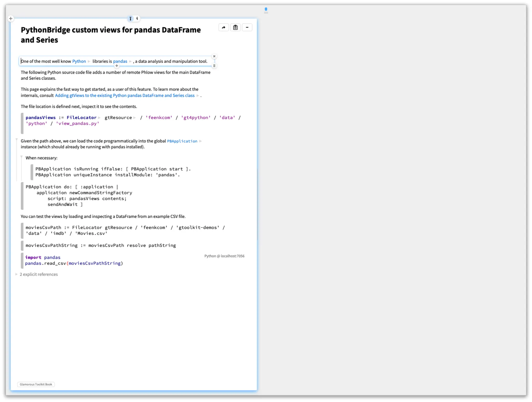Viewport: 532px width, 402px height.
Task: Click the minus button in page header
Action: click(x=247, y=28)
